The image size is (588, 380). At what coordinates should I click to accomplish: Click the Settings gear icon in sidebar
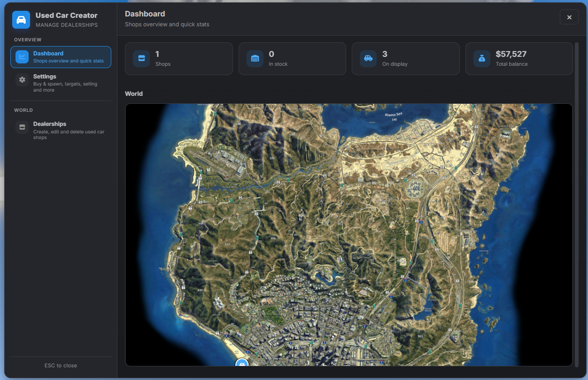point(22,80)
